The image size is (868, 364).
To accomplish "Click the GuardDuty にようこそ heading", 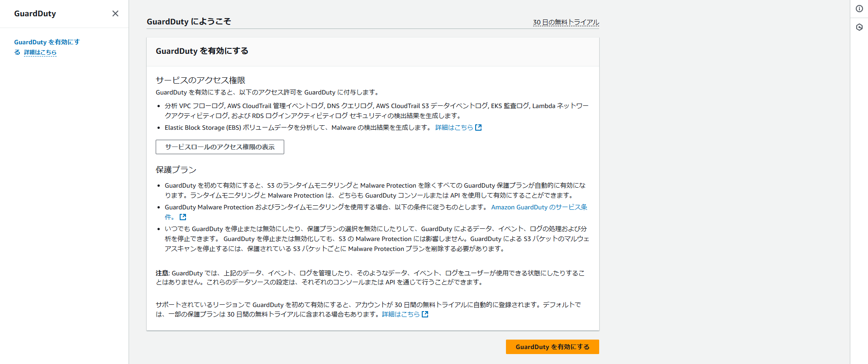I will [x=189, y=22].
